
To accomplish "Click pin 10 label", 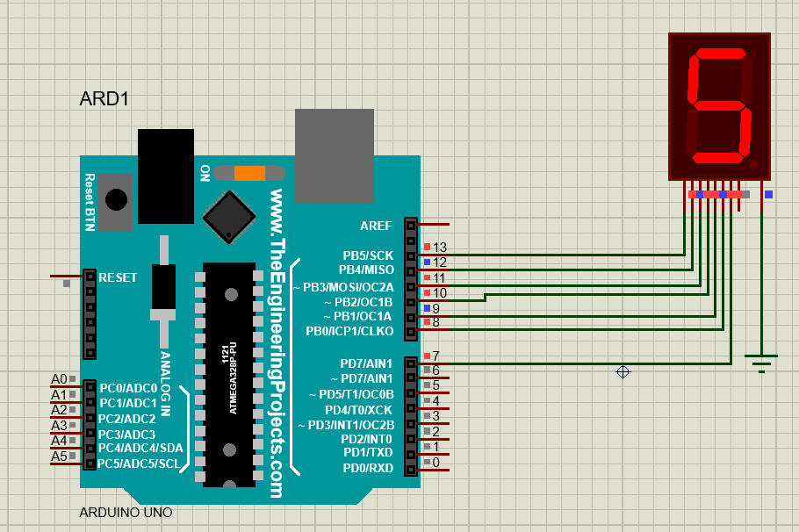I will point(439,293).
